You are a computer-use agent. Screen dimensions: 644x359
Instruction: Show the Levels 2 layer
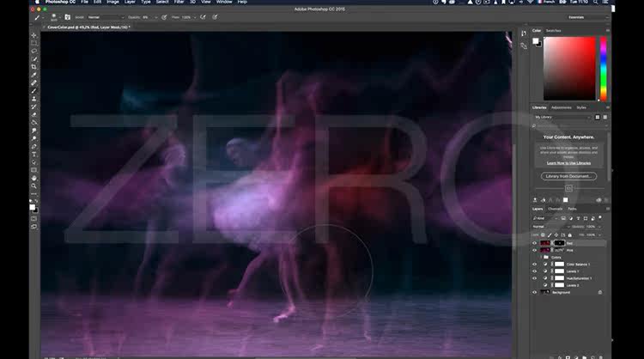(x=534, y=285)
